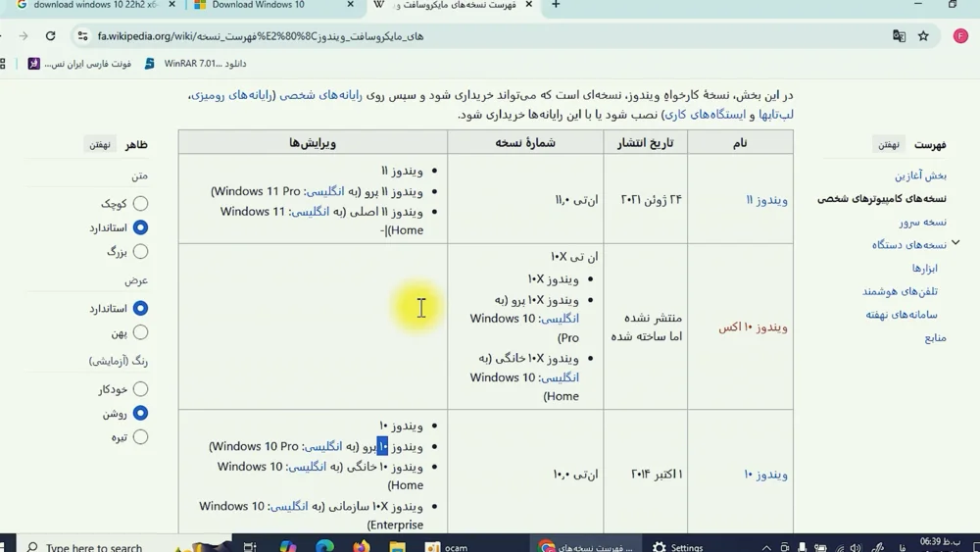Open the ایستگاه‌های کاری link in intro
Viewport: 980px width, 552px height.
705,115
